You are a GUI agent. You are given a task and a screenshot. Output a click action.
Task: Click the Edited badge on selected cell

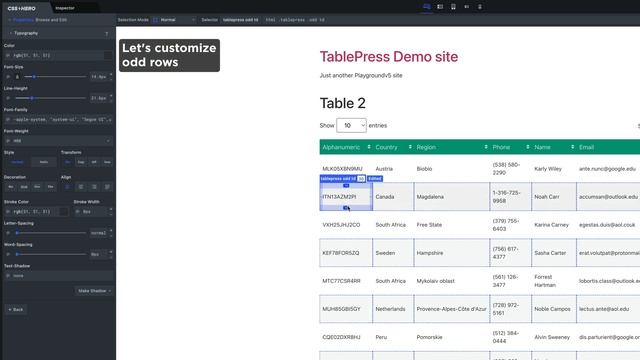click(375, 179)
